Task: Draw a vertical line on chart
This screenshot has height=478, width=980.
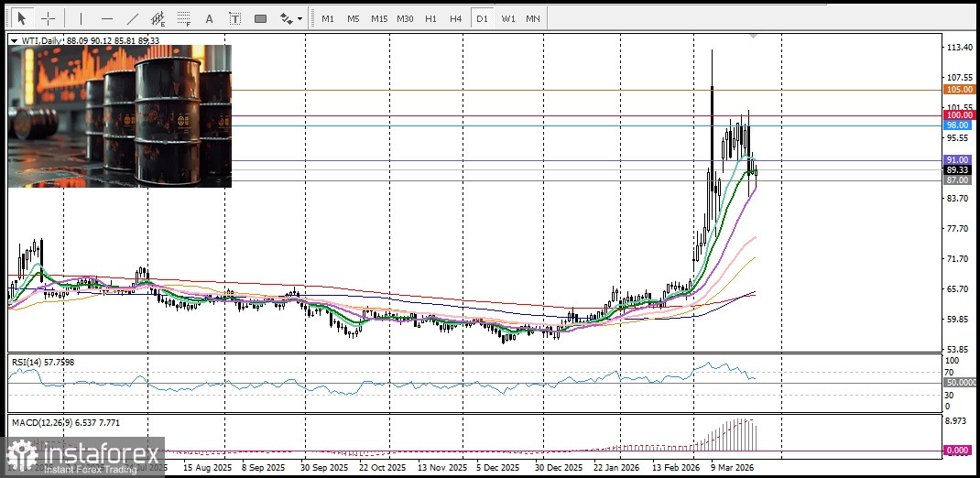Action: (81, 18)
